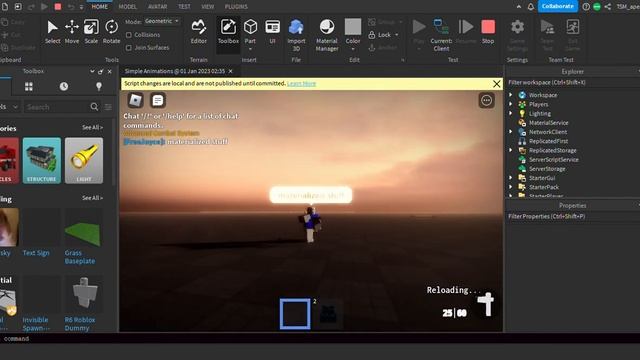The height and width of the screenshot is (360, 640).
Task: Select the R6 Roblox Dummy asset
Action: click(x=83, y=304)
